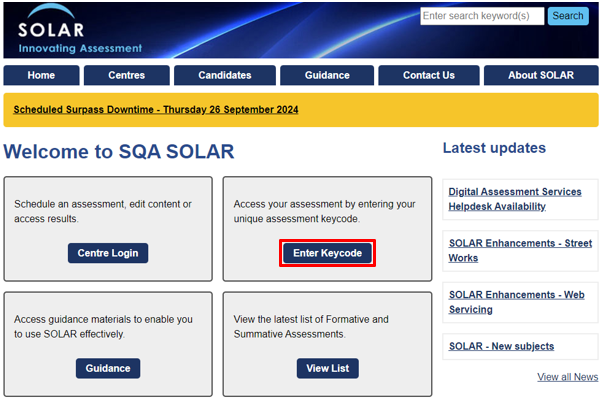The height and width of the screenshot is (400, 604).
Task: Click the View List button
Action: click(327, 368)
